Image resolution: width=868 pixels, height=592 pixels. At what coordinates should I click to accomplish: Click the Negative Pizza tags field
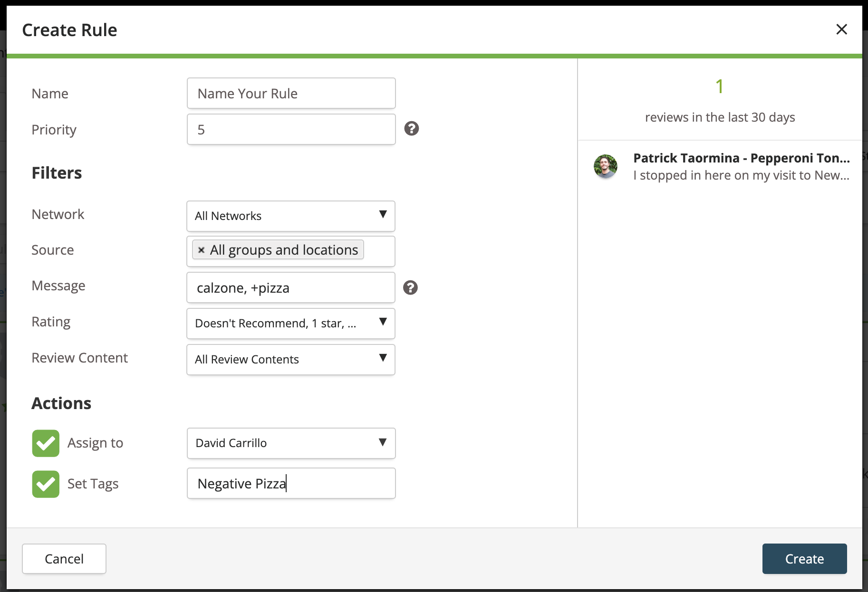[291, 483]
